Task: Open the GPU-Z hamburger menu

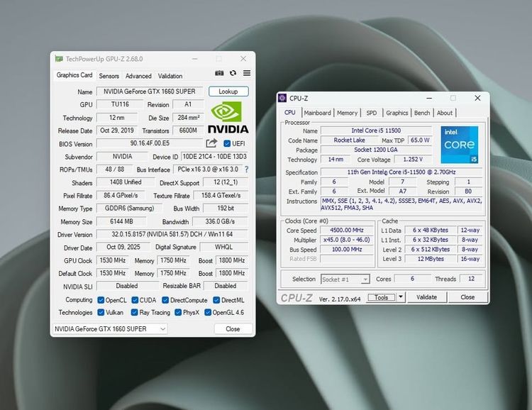Action: (x=246, y=73)
